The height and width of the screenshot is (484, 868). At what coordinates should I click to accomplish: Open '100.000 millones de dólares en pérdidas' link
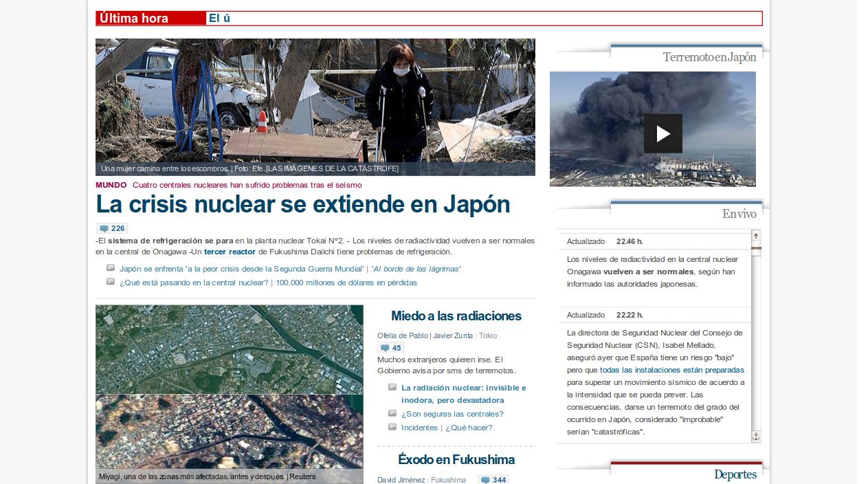[346, 283]
